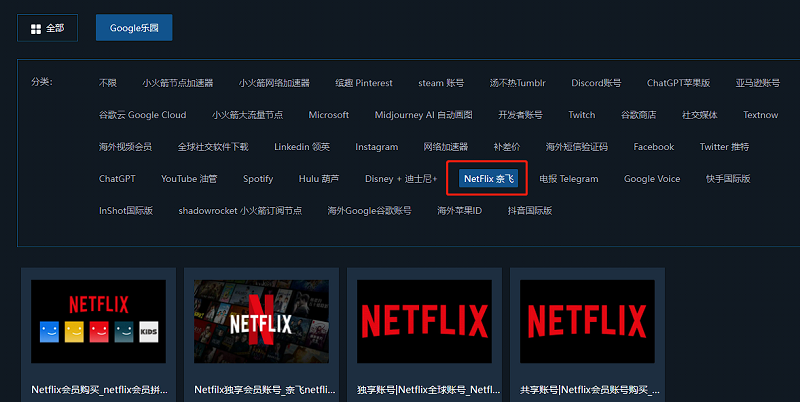Filter by 抖音国际版 category
Viewport: 800px width, 402px height.
tap(530, 211)
